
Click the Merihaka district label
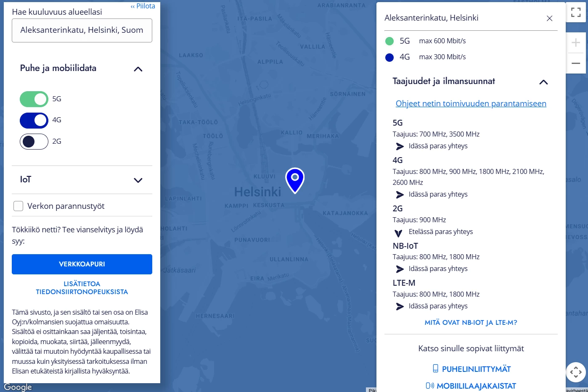pos(323,136)
